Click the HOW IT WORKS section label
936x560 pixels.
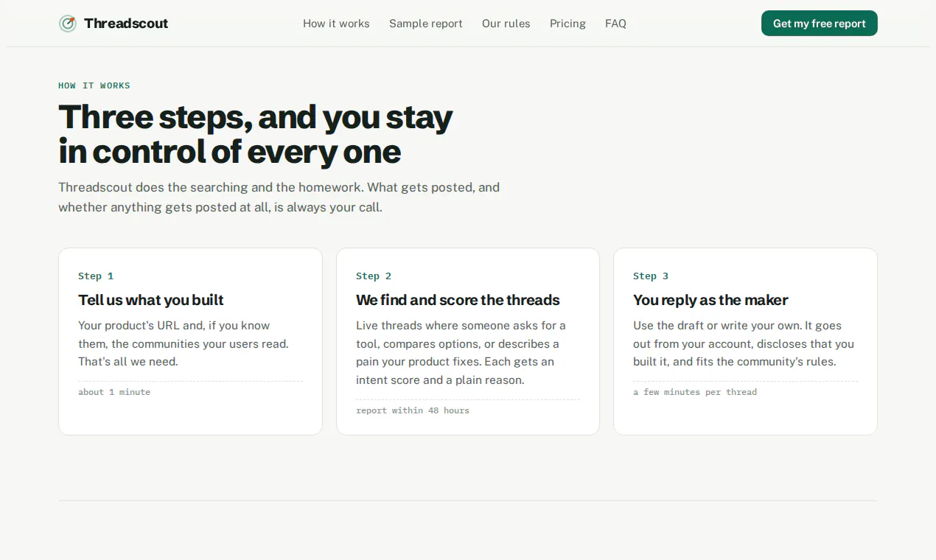coord(94,85)
